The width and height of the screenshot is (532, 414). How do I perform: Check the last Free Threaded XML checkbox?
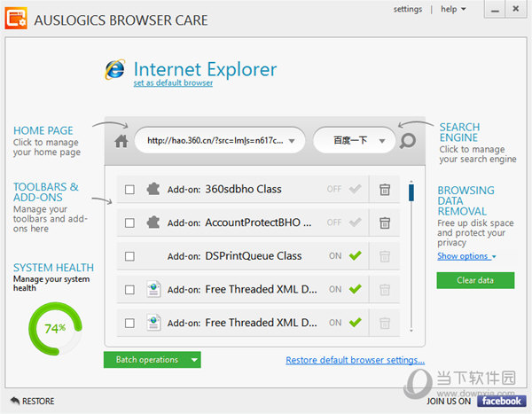[x=129, y=323]
